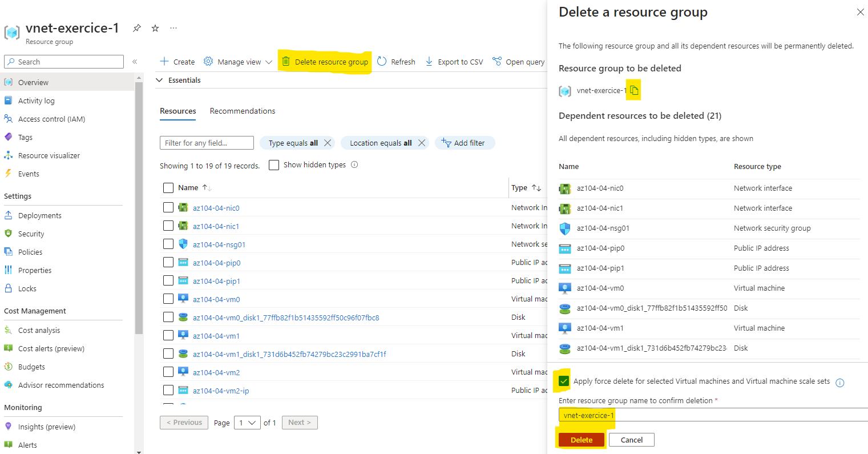The image size is (868, 454).
Task: Open Access control (IAM)
Action: (51, 119)
